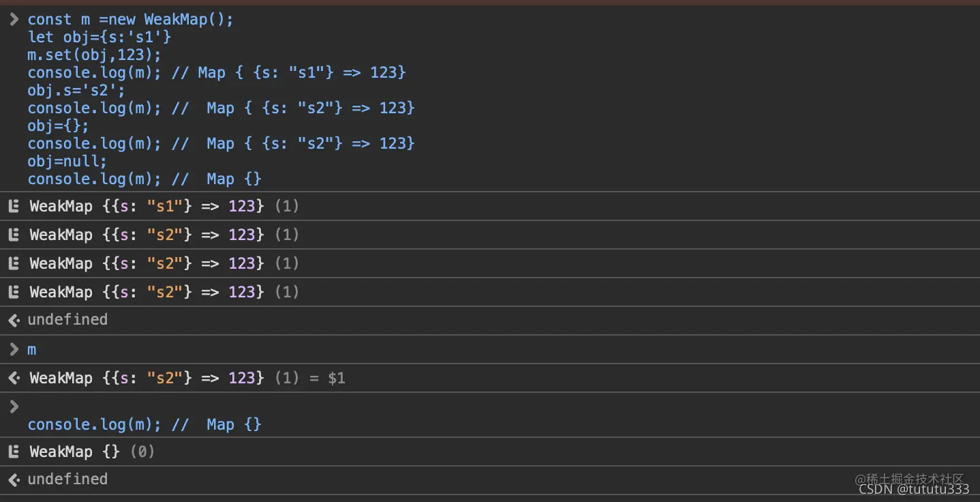The image size is (980, 502).
Task: Click the return arrow beside the '= $1' result
Action: point(14,378)
